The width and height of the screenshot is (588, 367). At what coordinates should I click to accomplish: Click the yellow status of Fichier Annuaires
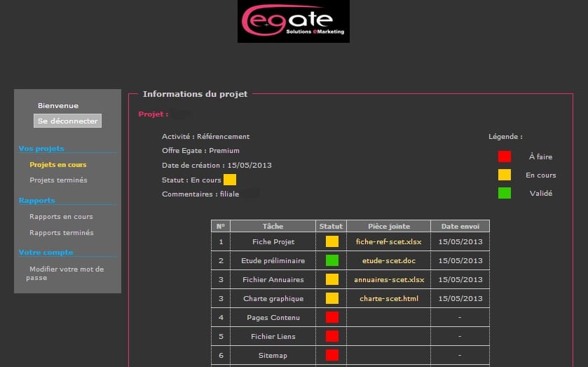pos(332,279)
